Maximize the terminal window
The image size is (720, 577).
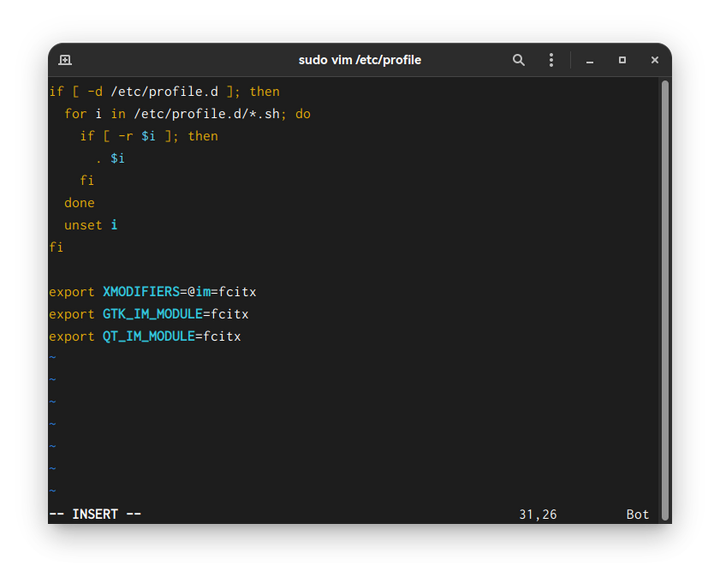tap(622, 60)
